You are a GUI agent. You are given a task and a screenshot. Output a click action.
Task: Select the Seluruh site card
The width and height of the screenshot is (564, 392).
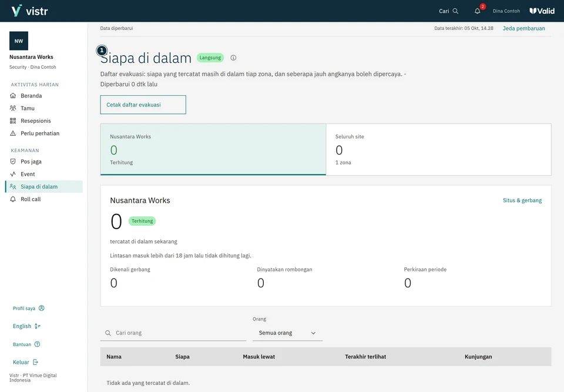coord(438,149)
